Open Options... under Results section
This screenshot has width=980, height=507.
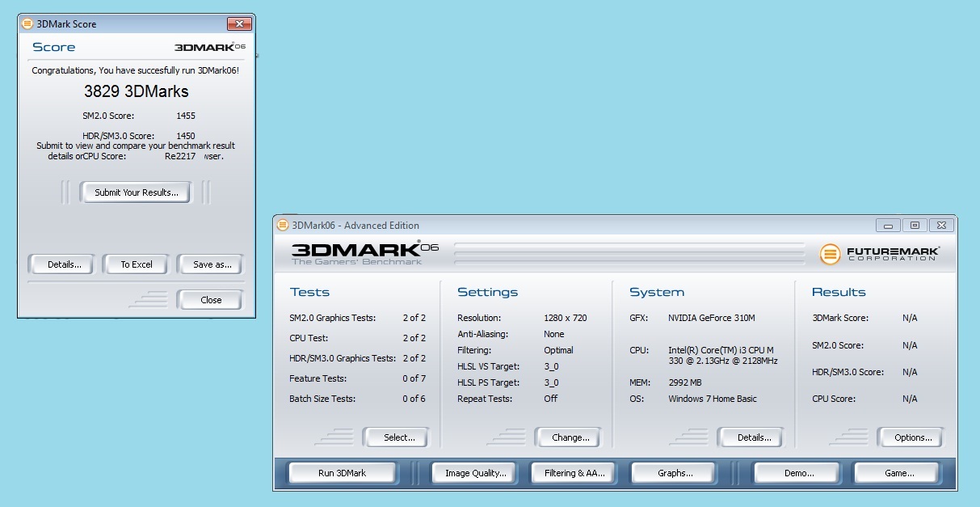coord(913,437)
